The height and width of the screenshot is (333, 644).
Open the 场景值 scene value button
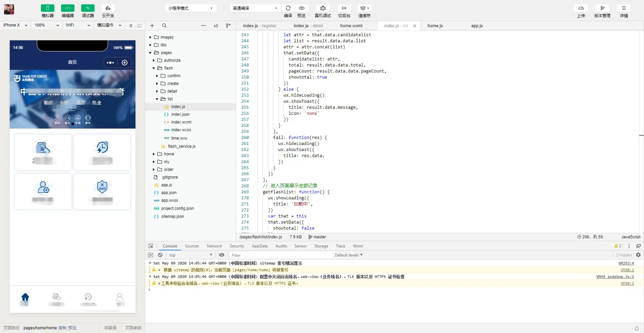(x=110, y=328)
